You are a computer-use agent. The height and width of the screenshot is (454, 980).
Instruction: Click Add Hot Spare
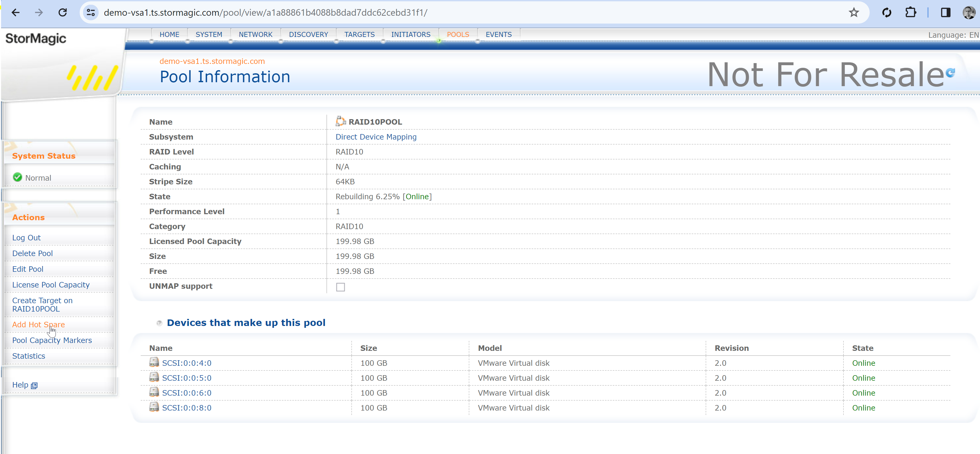(39, 325)
